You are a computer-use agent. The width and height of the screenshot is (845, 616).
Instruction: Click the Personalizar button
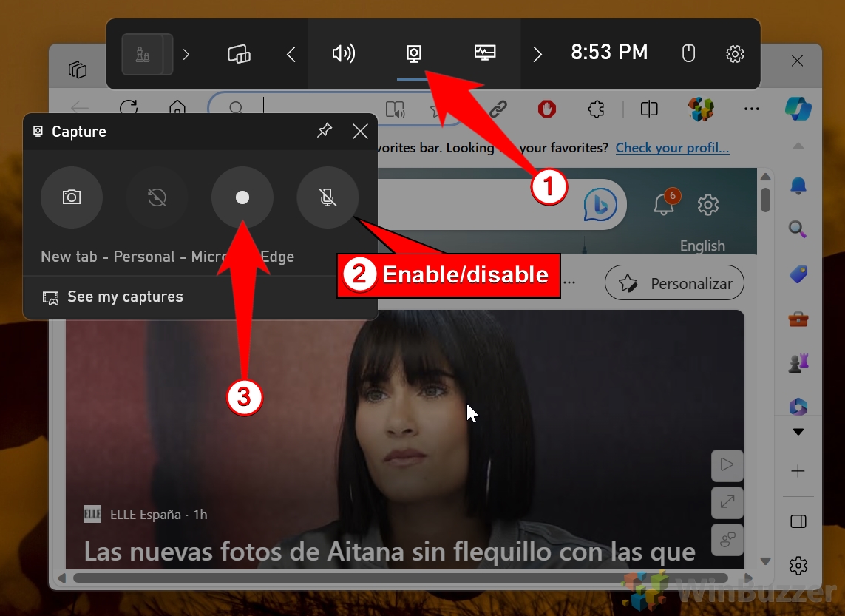(x=674, y=283)
